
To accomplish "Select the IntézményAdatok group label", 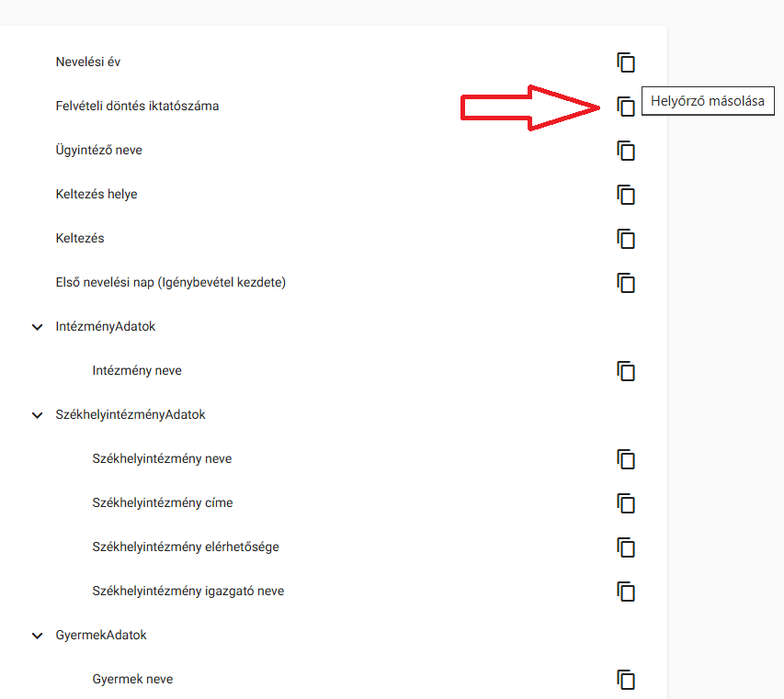I will click(x=106, y=326).
